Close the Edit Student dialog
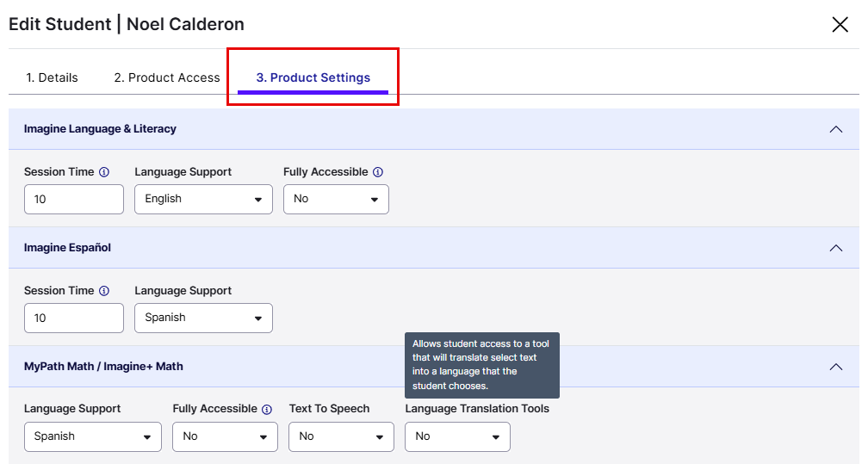The height and width of the screenshot is (470, 868). 840,24
